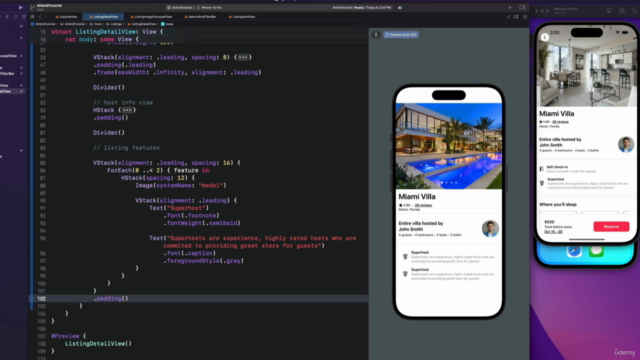Click the Core folder in the jump bar
Viewport: 640px width, 360px height.
(x=96, y=24)
